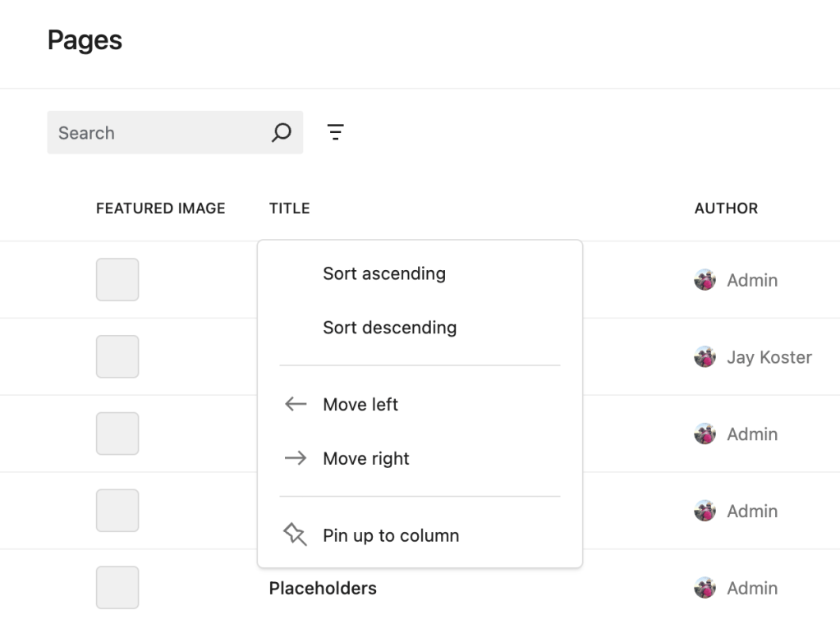This screenshot has height=624, width=840.
Task: Choose Sort descending option
Action: coord(389,328)
